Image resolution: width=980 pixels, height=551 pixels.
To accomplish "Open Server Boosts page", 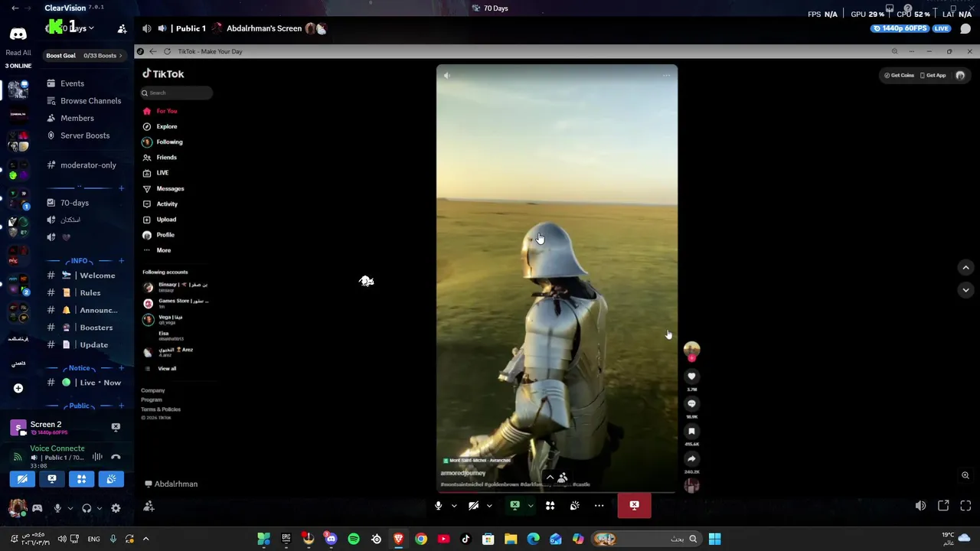I will pyautogui.click(x=77, y=135).
